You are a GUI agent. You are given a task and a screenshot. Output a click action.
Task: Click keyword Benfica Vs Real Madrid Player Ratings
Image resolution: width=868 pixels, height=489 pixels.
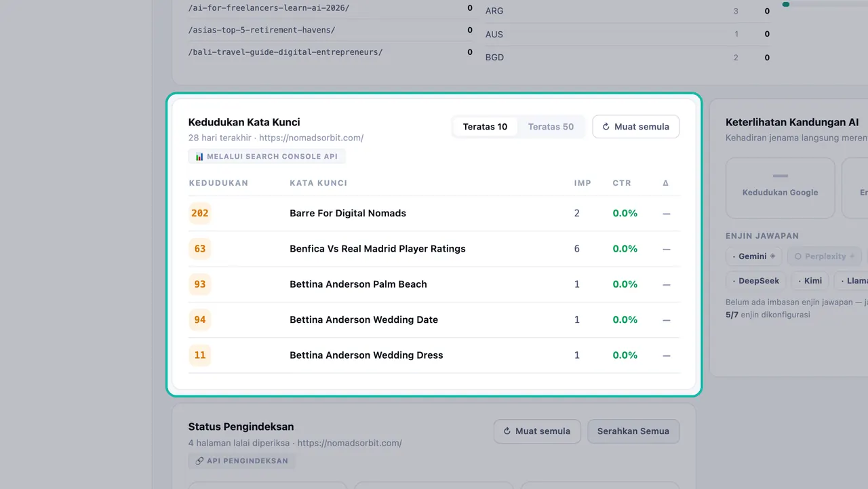[378, 249]
